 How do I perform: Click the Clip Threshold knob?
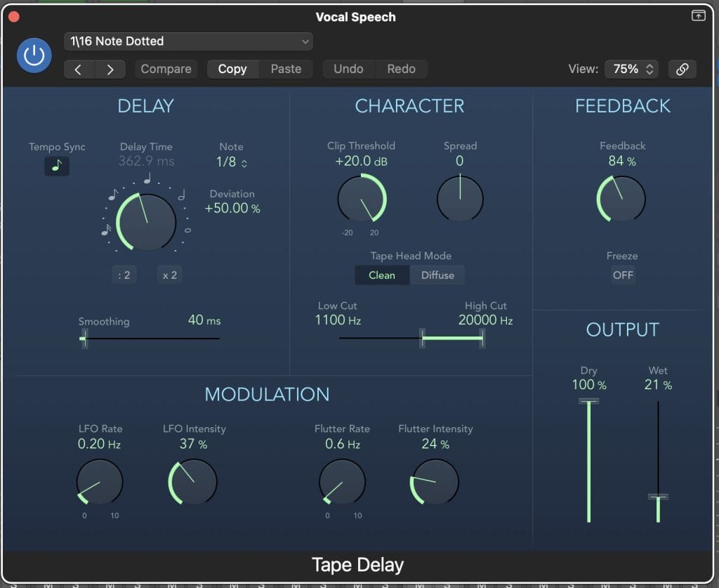click(x=362, y=199)
